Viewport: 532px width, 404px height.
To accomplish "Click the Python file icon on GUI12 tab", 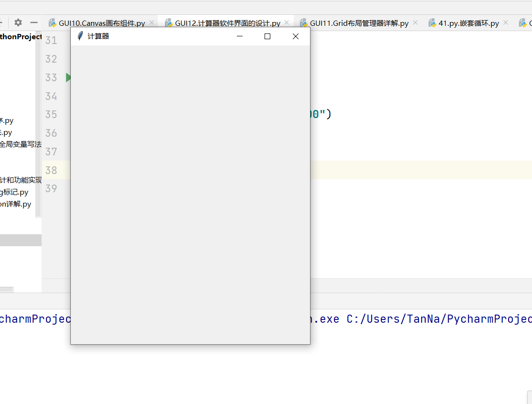I will tap(168, 23).
